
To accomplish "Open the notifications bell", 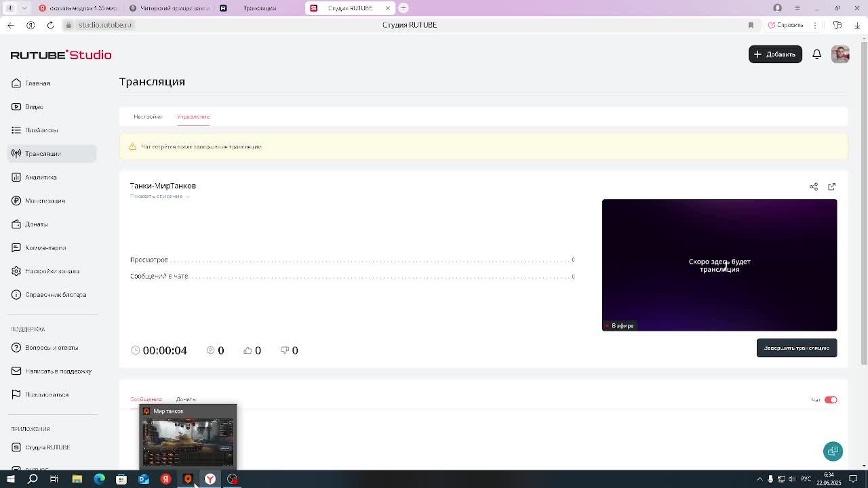I will [x=816, y=54].
